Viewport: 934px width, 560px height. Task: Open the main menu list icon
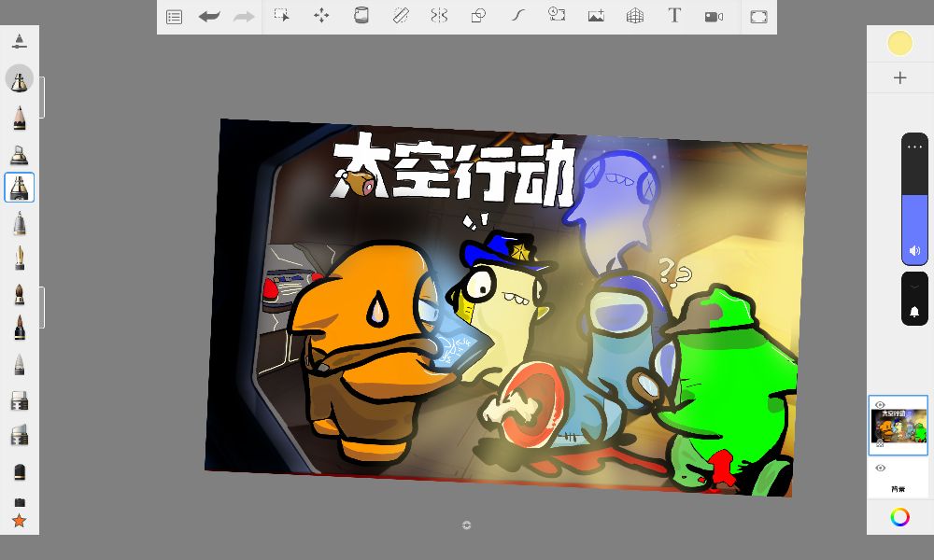tap(174, 16)
